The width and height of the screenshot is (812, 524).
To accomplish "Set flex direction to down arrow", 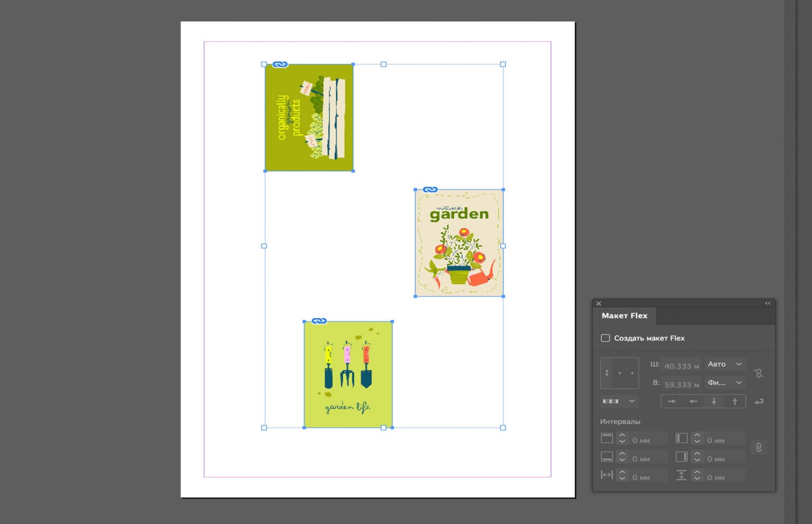I will coord(714,401).
